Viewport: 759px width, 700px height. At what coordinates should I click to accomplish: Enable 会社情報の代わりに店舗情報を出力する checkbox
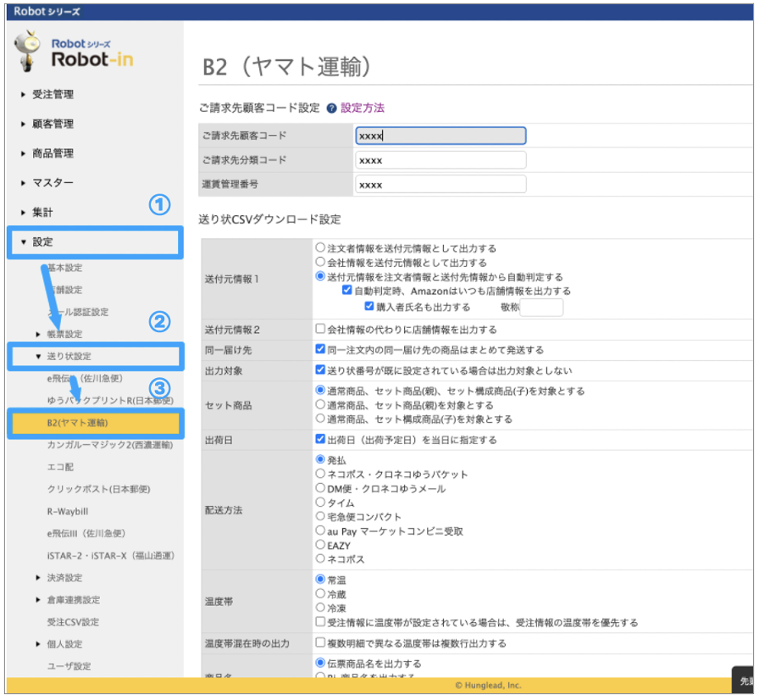pyautogui.click(x=320, y=329)
